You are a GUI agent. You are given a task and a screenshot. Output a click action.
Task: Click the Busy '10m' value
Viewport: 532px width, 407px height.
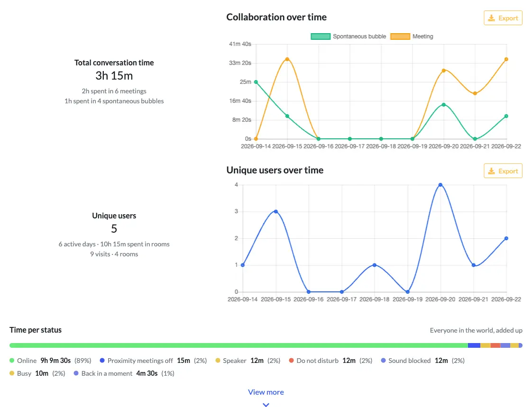(x=42, y=373)
